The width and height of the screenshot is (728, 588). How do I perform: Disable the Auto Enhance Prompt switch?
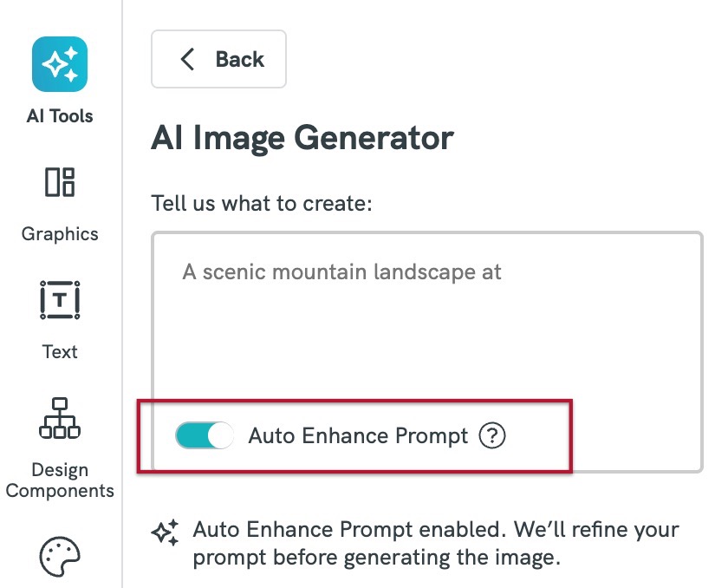(205, 435)
